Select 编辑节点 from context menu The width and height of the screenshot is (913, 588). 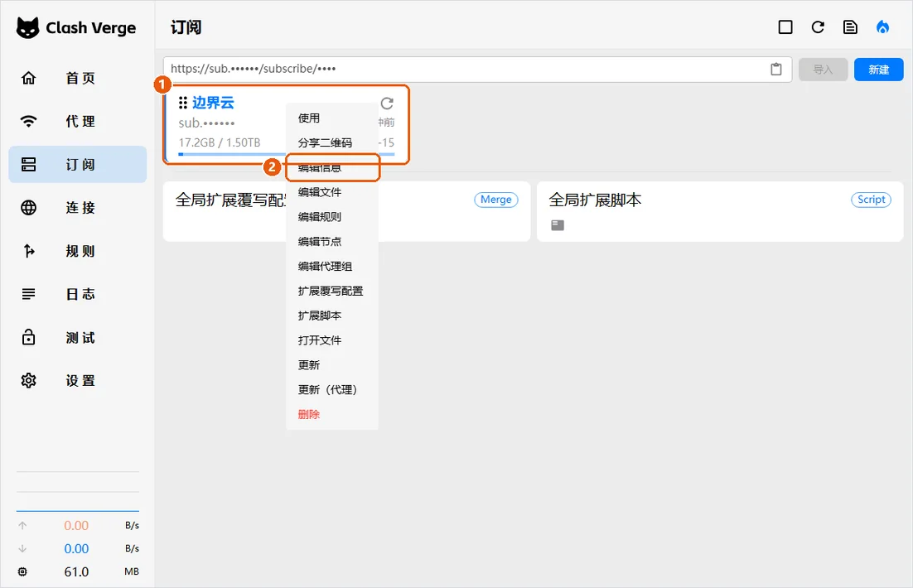click(x=332, y=242)
